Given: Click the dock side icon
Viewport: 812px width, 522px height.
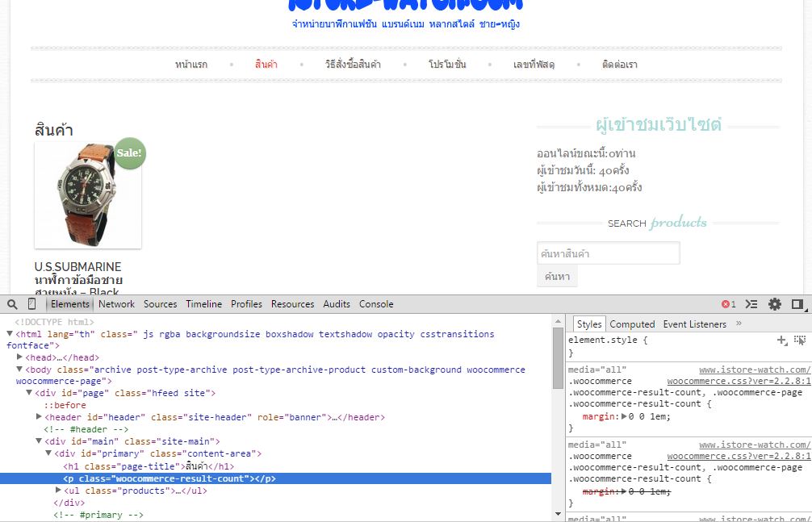Looking at the screenshot, I should [x=797, y=304].
